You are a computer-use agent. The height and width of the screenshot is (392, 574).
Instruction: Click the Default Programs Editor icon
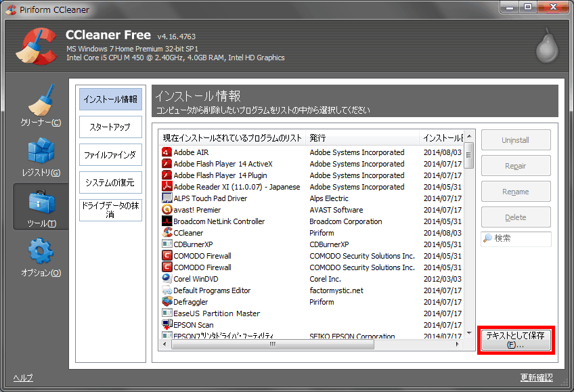pos(167,290)
